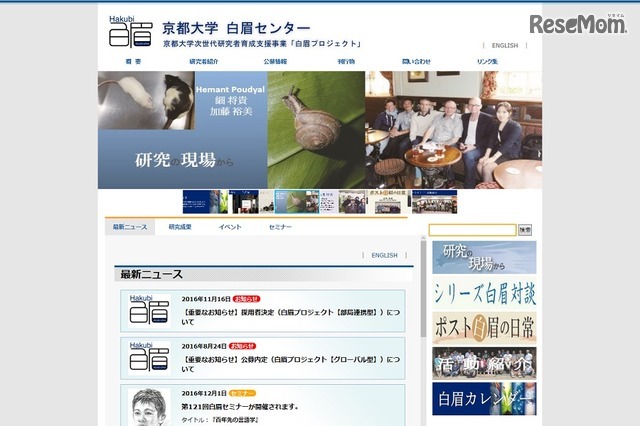The image size is (640, 426).
Task: Select the 研究成果 tab
Action: click(x=180, y=227)
